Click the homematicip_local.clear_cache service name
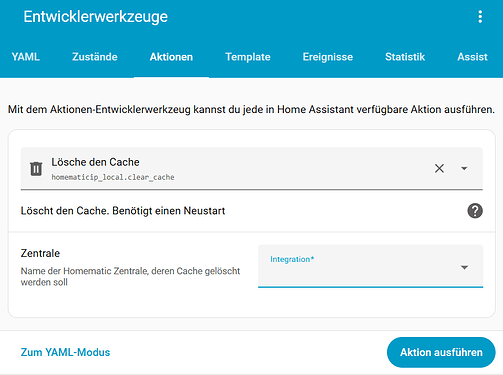The image size is (503, 375). [113, 177]
